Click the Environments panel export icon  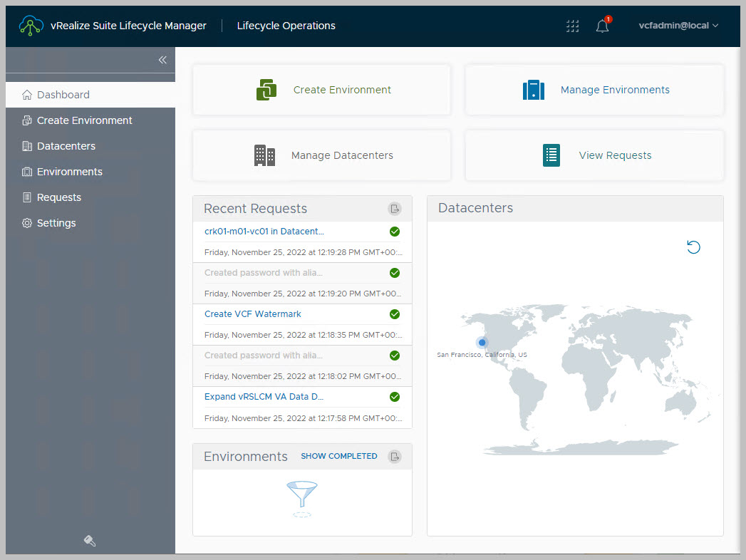[395, 457]
